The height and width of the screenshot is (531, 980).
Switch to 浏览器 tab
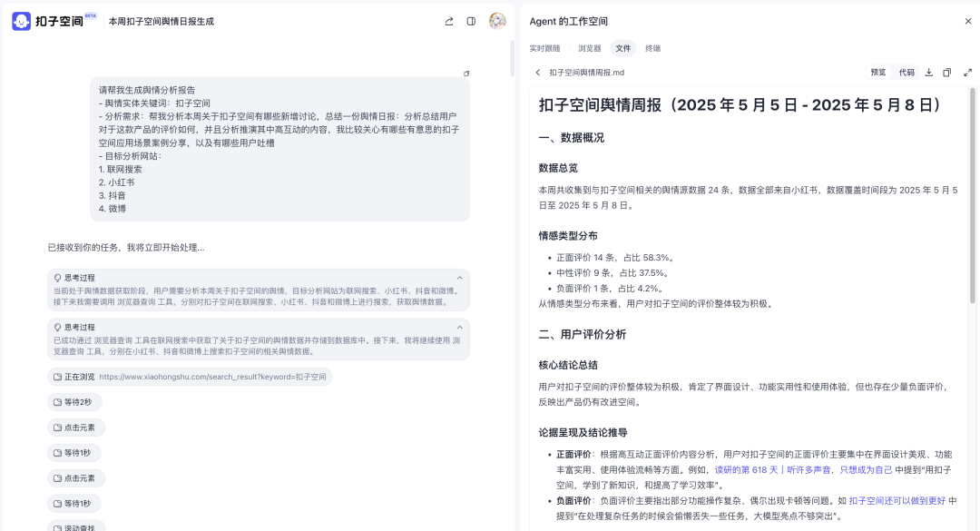pyautogui.click(x=590, y=48)
